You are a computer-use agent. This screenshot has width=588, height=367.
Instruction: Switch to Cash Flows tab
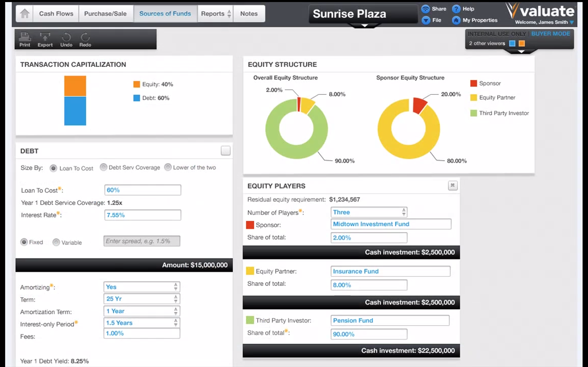(56, 14)
